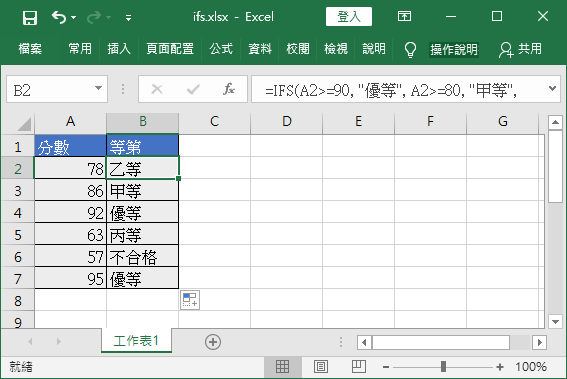
Task: Open the Auto Fill Options button
Action: pos(190,300)
